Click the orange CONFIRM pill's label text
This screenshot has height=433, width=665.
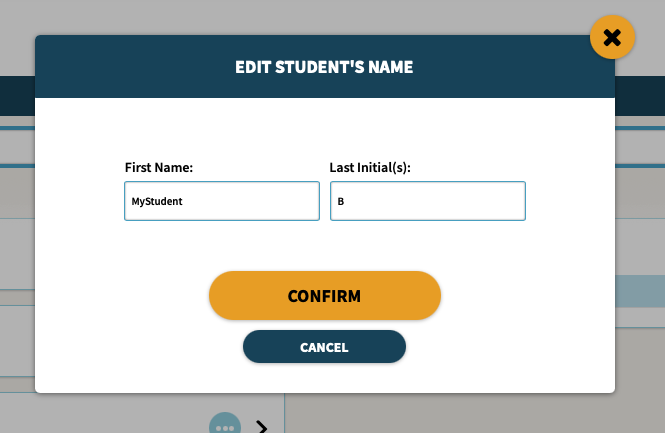coord(324,296)
